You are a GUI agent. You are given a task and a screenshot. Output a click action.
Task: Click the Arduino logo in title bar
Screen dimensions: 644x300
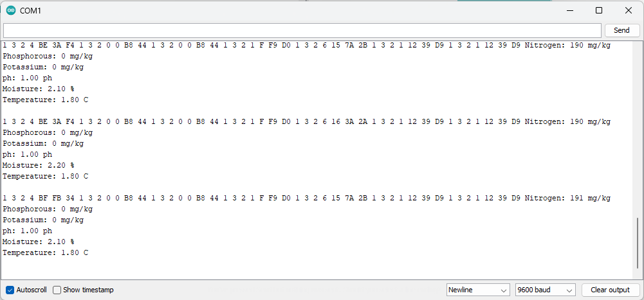(11, 11)
